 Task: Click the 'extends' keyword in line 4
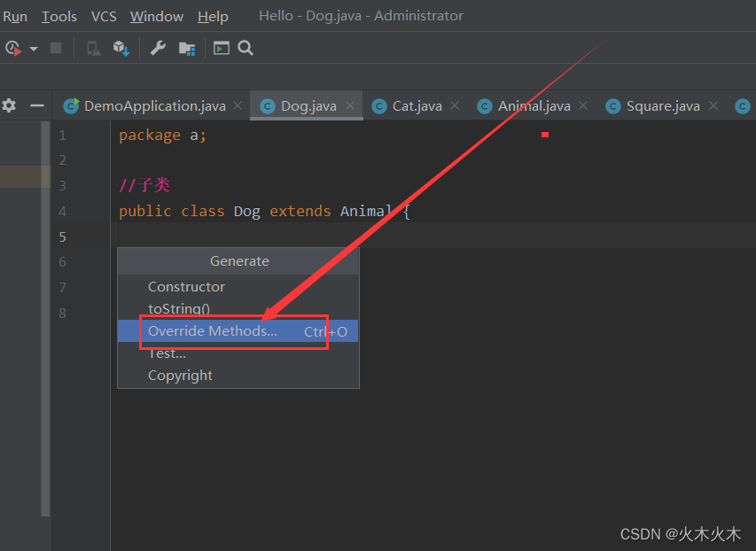tap(300, 211)
